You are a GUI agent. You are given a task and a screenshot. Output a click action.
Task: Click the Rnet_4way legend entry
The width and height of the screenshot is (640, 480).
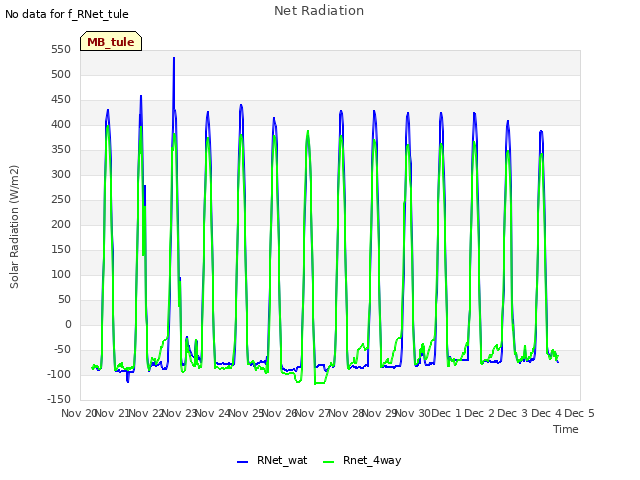tap(362, 460)
